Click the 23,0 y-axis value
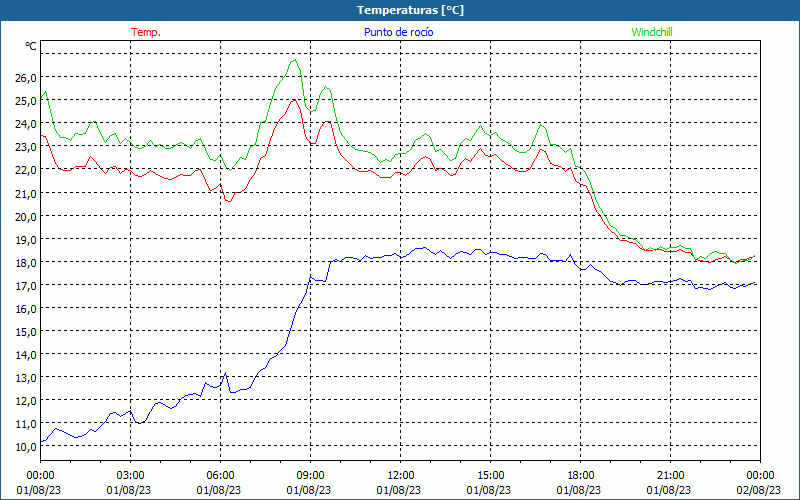Screen dimensions: 800x500 coord(26,146)
